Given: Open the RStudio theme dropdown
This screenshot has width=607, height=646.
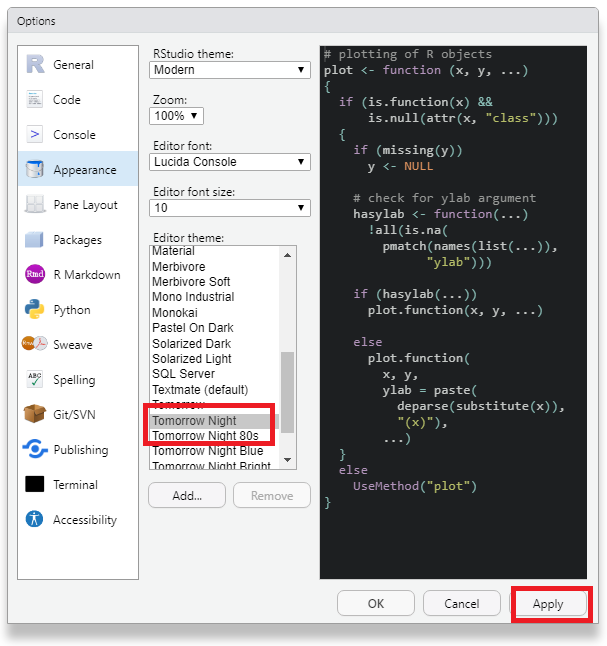Looking at the screenshot, I should [x=230, y=70].
